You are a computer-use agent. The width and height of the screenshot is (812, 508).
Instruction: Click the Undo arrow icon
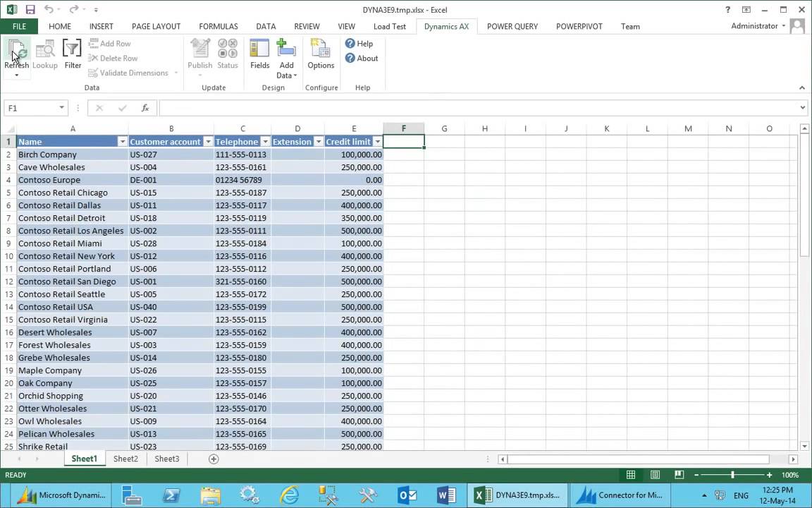tap(49, 9)
